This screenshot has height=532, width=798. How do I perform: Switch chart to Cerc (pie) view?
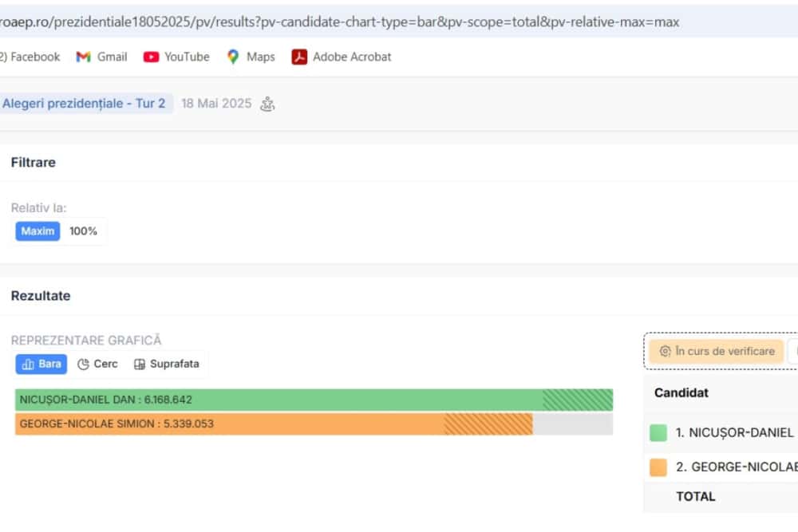pos(97,364)
